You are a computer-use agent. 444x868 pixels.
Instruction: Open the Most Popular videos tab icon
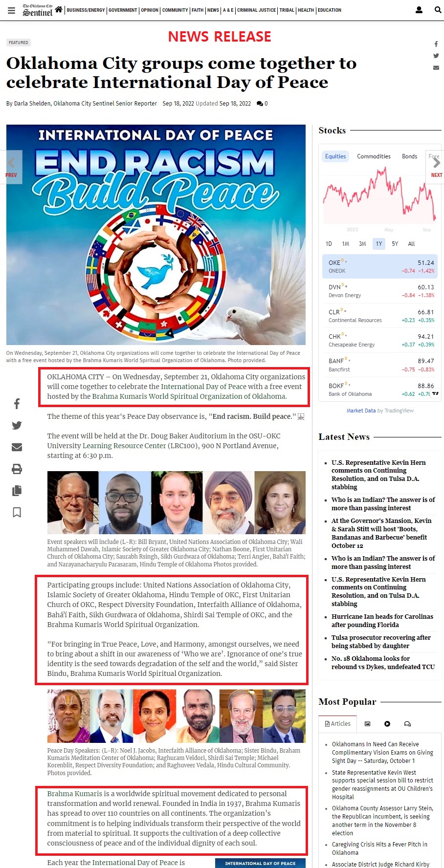coord(387,724)
